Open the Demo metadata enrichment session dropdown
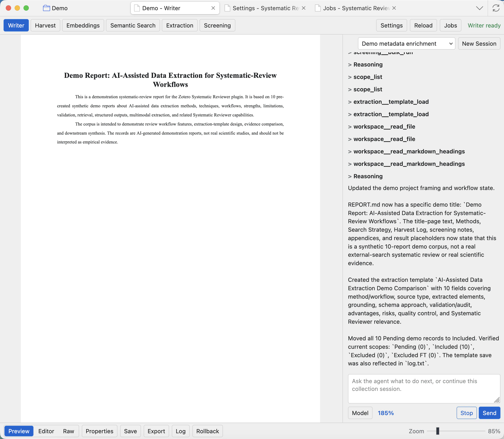Viewport: 504px width, 439px height. point(406,44)
